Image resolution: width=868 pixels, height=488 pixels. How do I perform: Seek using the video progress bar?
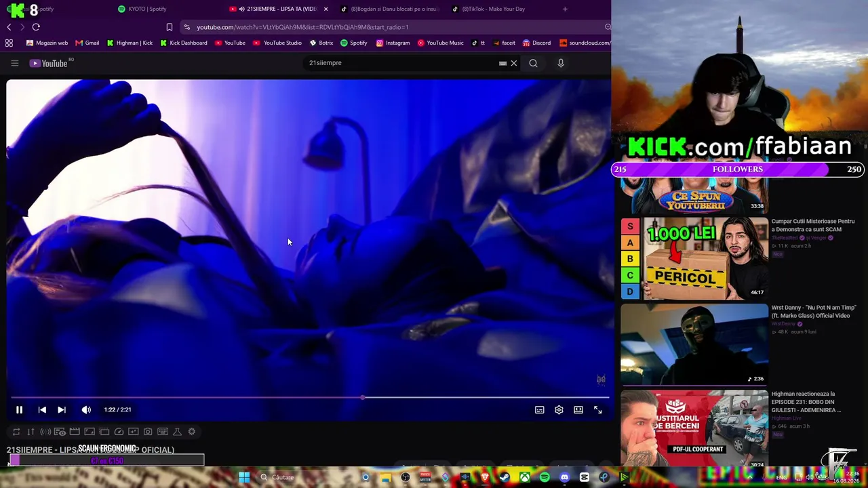pyautogui.click(x=310, y=398)
